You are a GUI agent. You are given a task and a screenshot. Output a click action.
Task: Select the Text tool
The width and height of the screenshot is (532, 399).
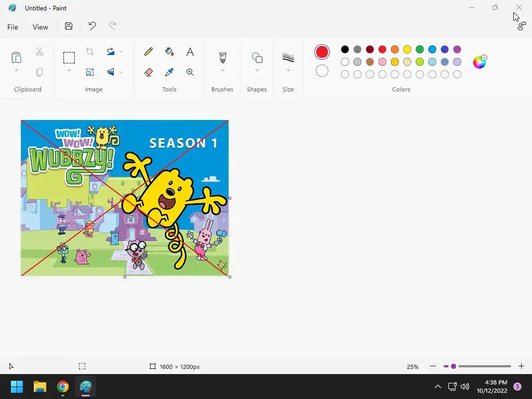coord(190,51)
